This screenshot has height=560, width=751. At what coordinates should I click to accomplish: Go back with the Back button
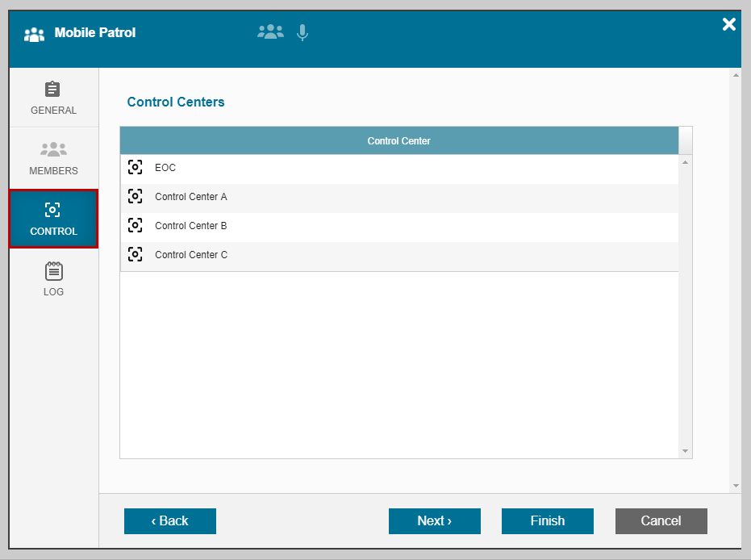(170, 521)
